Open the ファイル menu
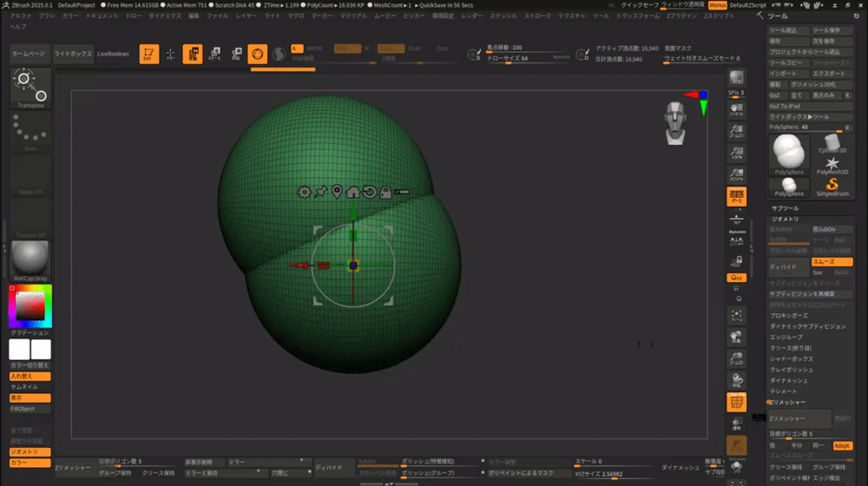 tap(217, 16)
